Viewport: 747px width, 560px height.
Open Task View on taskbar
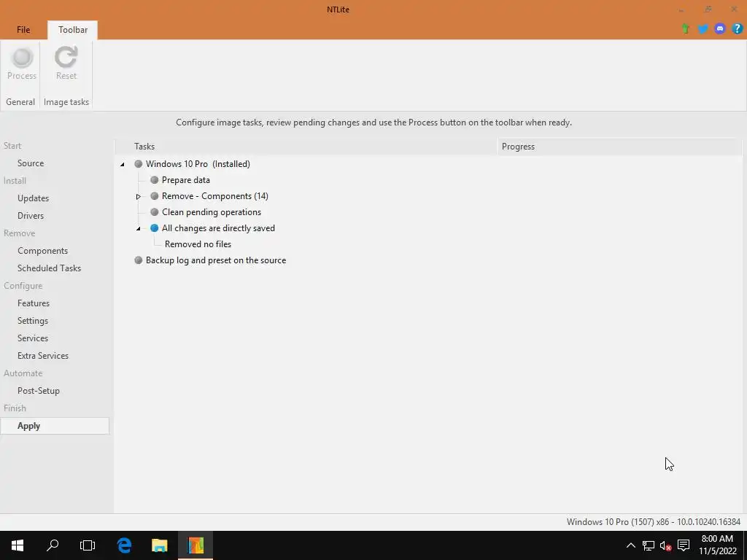88,545
